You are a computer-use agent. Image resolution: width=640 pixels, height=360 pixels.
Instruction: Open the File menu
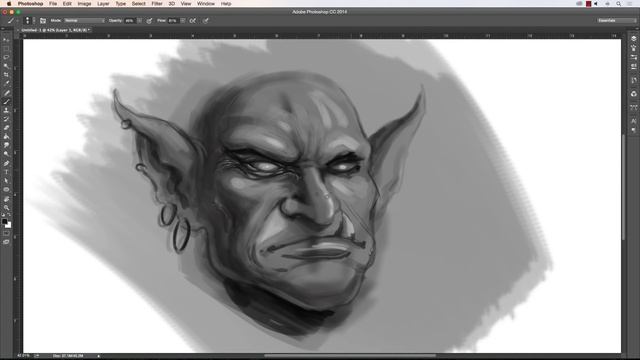(x=53, y=4)
